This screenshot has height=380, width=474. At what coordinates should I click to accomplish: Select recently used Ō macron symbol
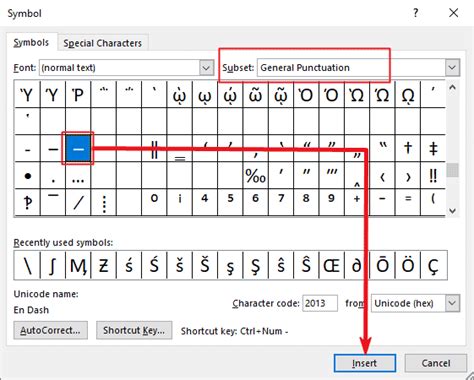[382, 266]
